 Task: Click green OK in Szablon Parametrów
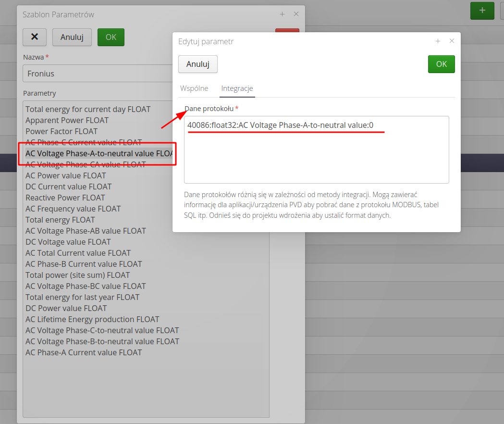pyautogui.click(x=111, y=37)
